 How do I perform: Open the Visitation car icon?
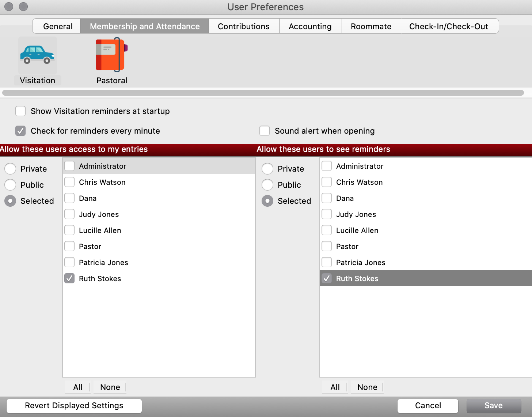click(37, 56)
